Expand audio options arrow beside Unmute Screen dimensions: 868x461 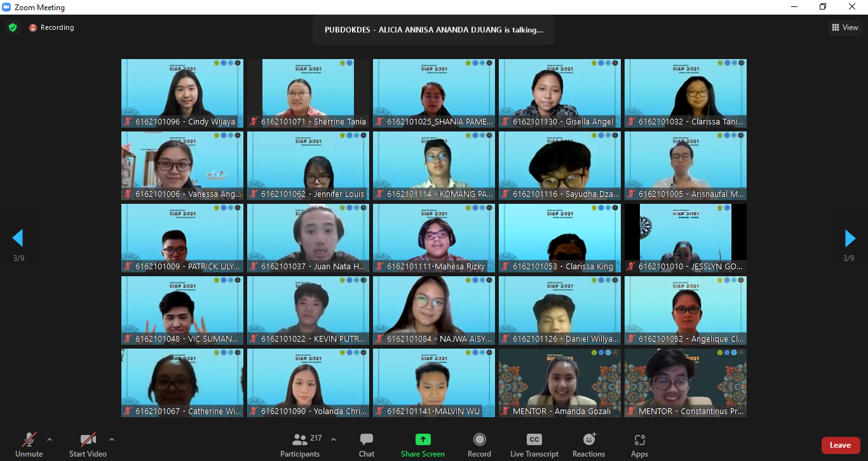pos(50,439)
